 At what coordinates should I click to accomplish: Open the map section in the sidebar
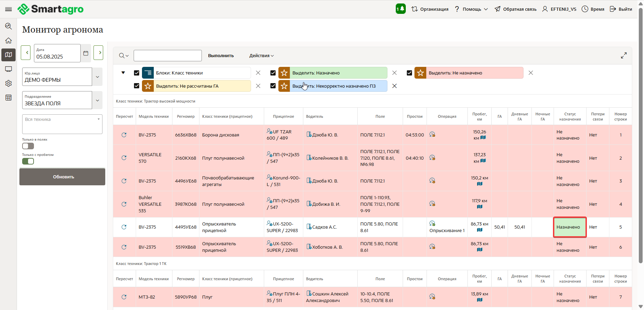[x=9, y=55]
